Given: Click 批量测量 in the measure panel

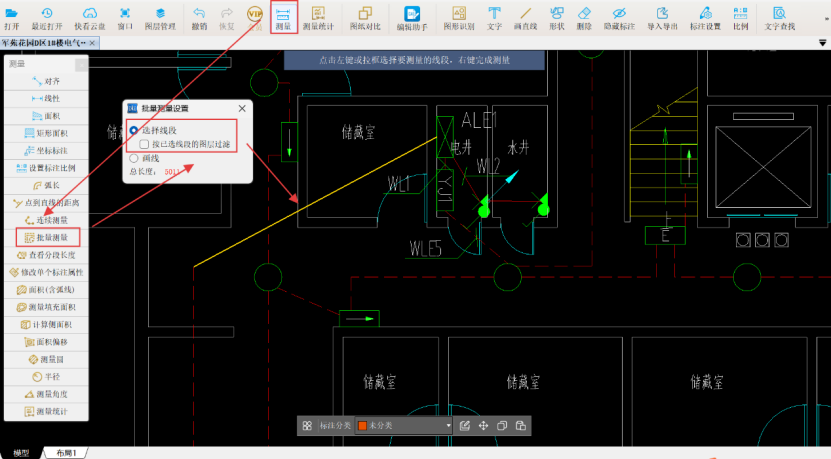Looking at the screenshot, I should pyautogui.click(x=47, y=238).
